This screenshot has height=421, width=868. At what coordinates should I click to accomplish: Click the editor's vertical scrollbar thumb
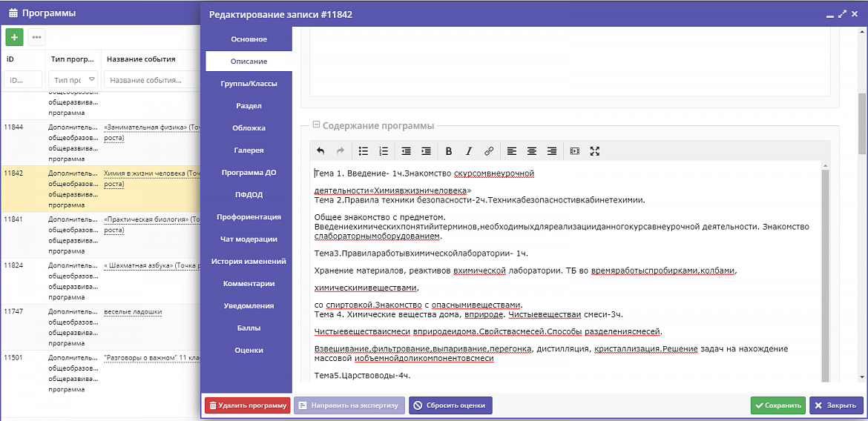pyautogui.click(x=826, y=276)
